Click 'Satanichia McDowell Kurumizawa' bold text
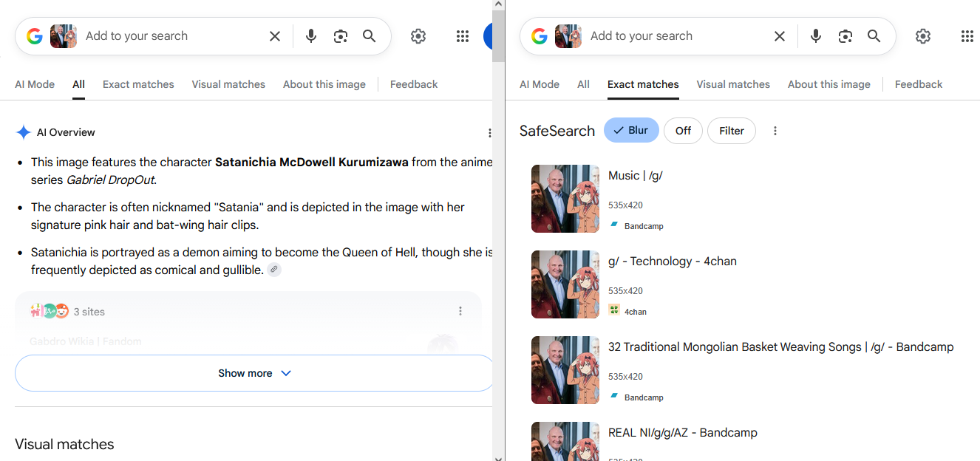This screenshot has width=980, height=461. coord(312,163)
